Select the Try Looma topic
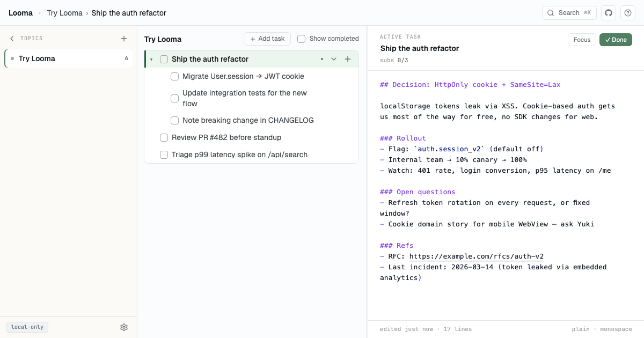 69,58
